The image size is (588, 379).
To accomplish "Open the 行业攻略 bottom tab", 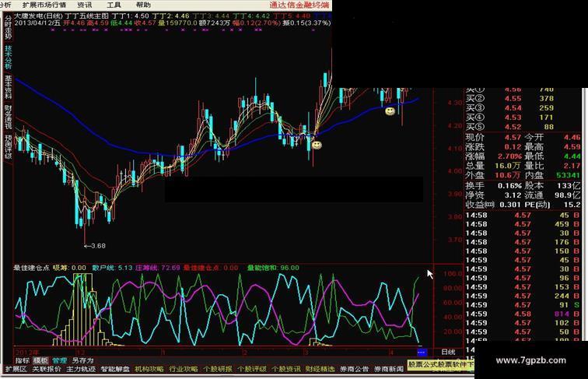I will coord(184,369).
